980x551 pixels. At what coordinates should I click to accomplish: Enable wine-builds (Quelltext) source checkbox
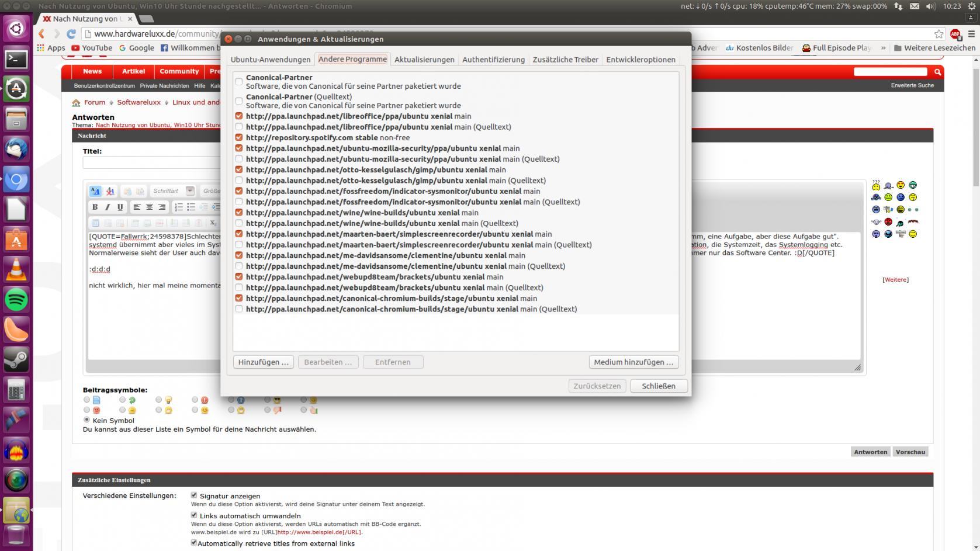(x=238, y=223)
